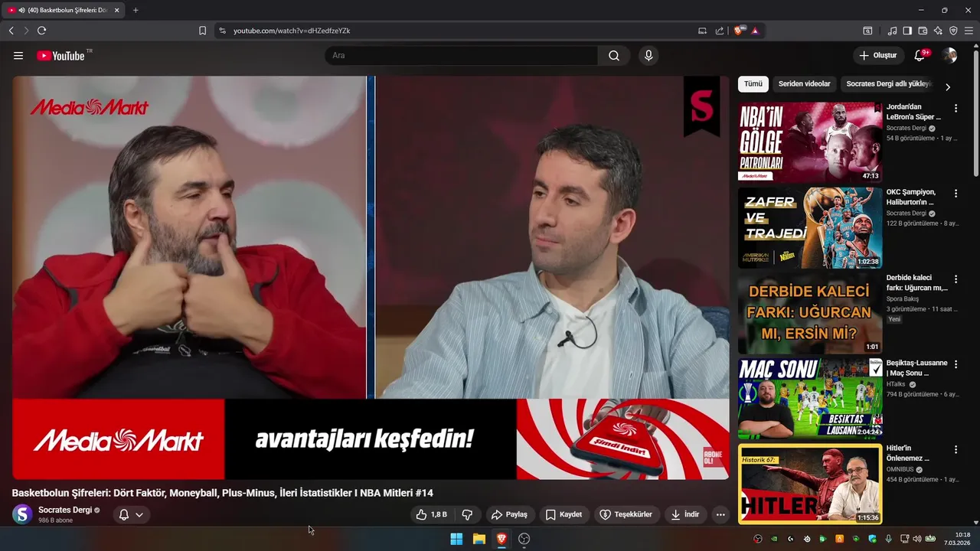Reload the current page
980x551 pixels.
pyautogui.click(x=41, y=31)
